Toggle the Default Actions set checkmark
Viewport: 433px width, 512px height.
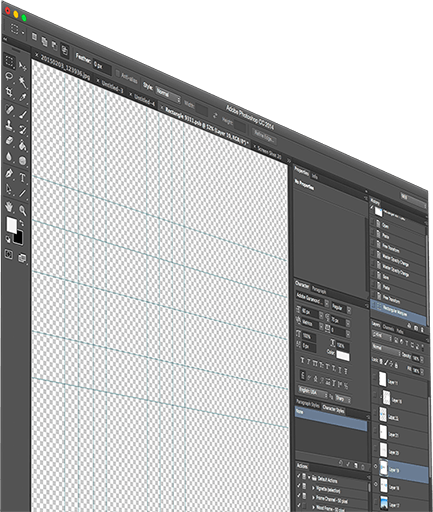pos(299,476)
